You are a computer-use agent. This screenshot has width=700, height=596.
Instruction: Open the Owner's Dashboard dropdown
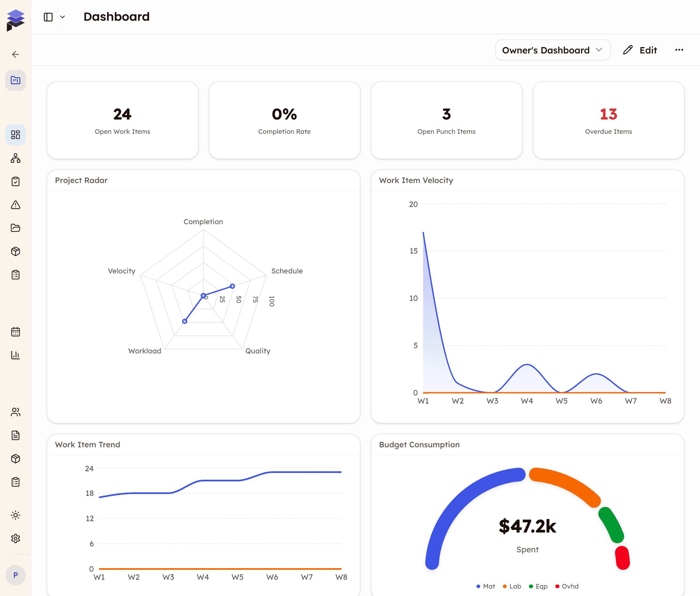pyautogui.click(x=553, y=50)
